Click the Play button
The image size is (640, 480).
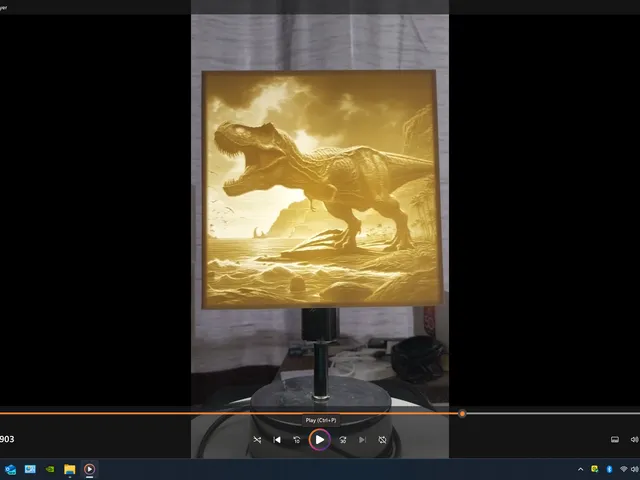[x=320, y=440]
